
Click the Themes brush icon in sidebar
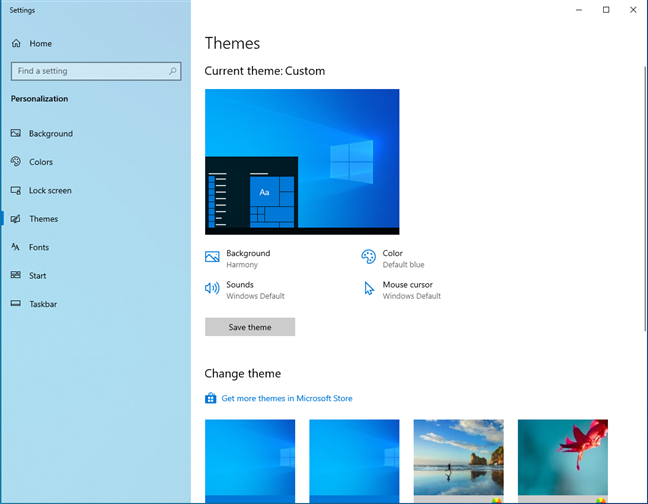16,219
